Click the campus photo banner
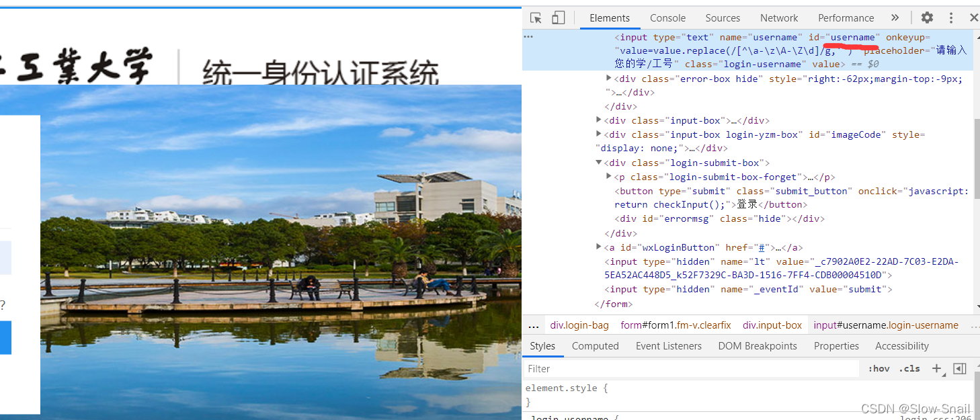980x420 pixels. pyautogui.click(x=280, y=252)
